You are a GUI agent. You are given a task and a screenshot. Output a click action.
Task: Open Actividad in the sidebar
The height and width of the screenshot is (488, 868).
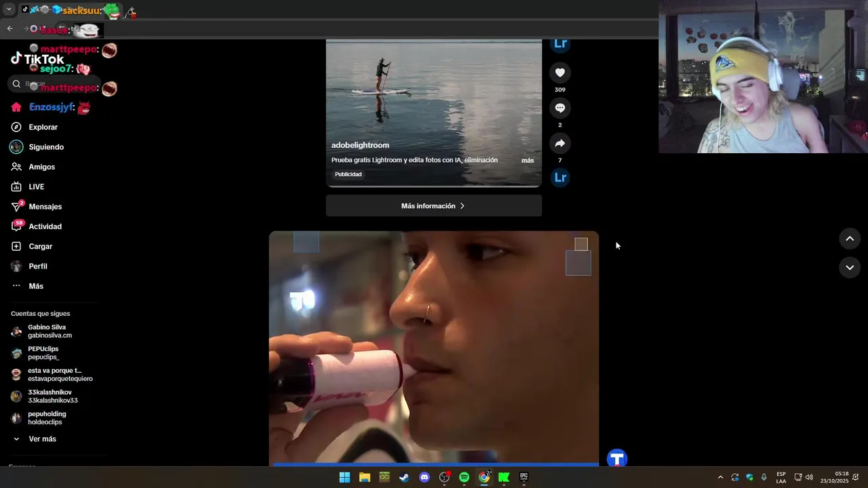[45, 226]
